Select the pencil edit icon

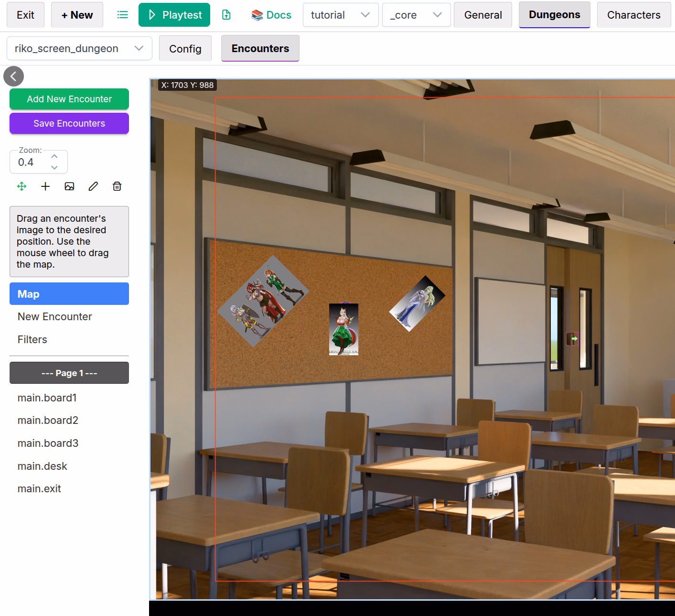[93, 186]
